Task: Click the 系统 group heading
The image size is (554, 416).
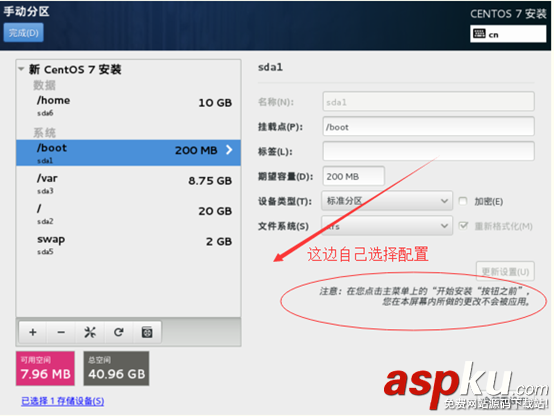Action: pyautogui.click(x=45, y=133)
